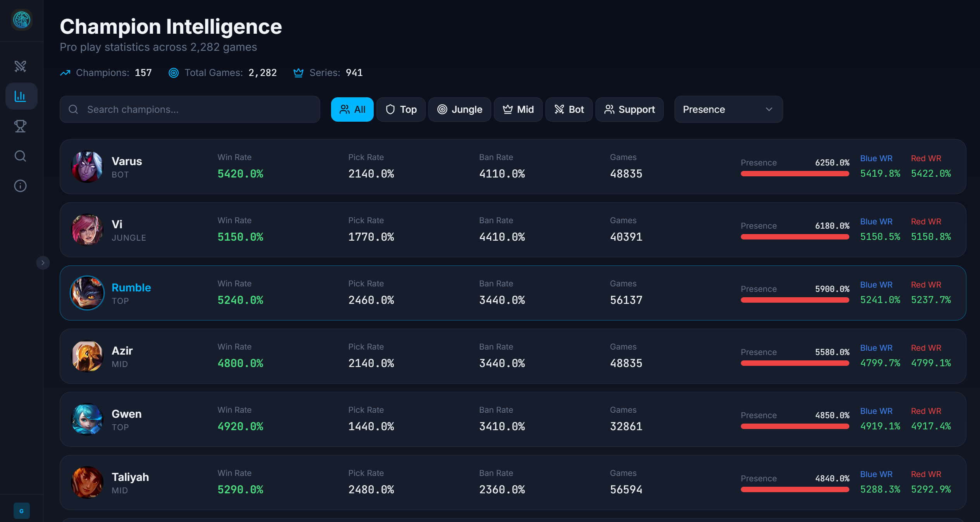Open the info circle sidebar icon
Screen dimensions: 980x522
click(x=21, y=186)
